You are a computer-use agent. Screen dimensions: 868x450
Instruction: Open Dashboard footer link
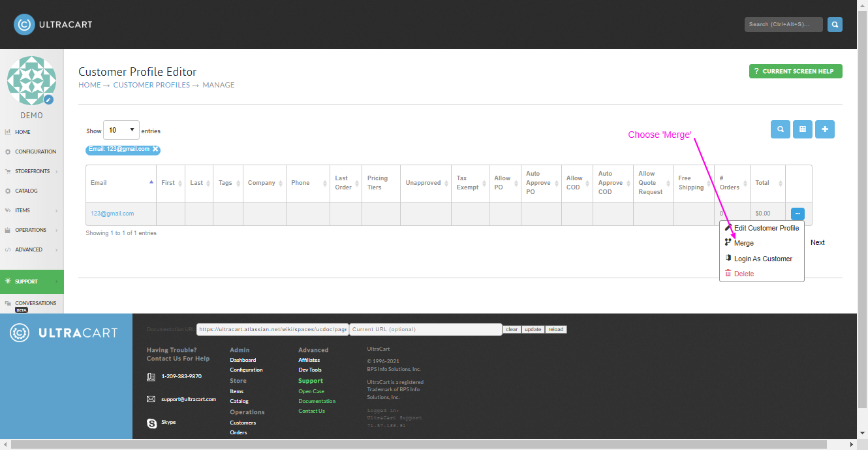point(243,360)
